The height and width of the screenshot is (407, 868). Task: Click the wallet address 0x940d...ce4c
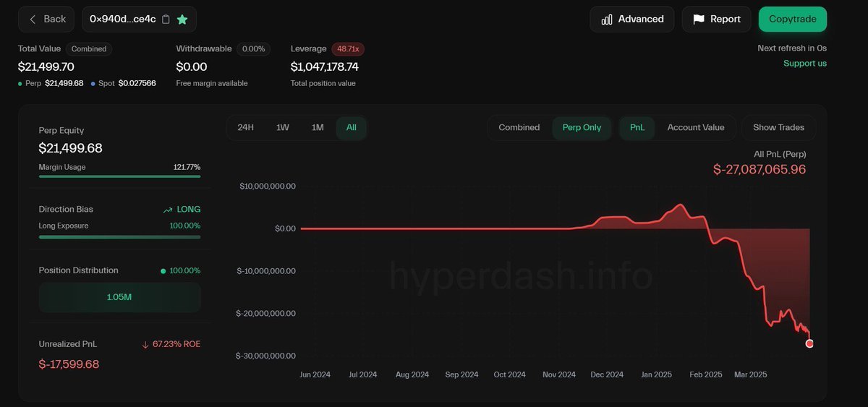click(123, 20)
